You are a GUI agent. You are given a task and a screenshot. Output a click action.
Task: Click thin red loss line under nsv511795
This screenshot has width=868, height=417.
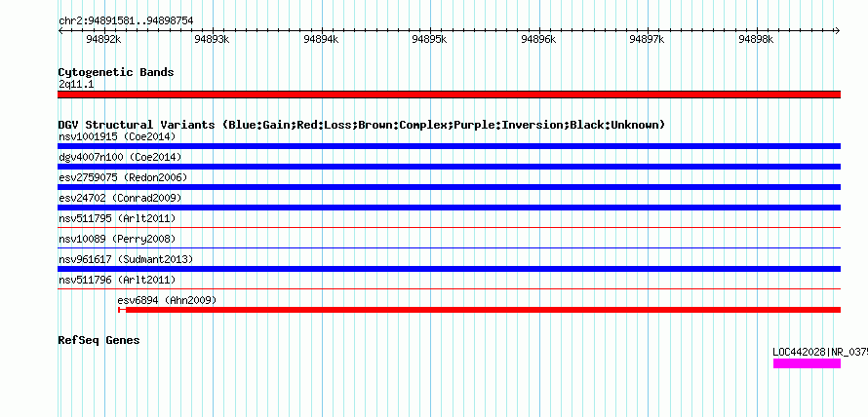pyautogui.click(x=449, y=227)
